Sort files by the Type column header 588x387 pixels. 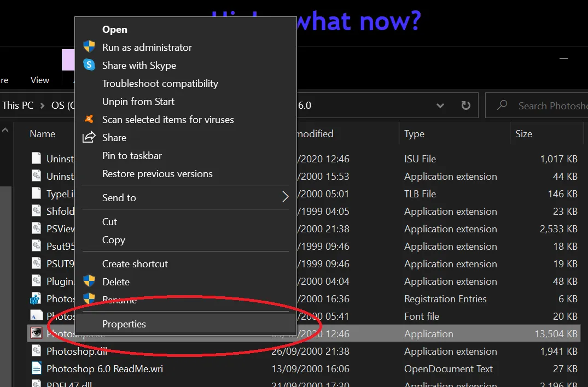414,134
